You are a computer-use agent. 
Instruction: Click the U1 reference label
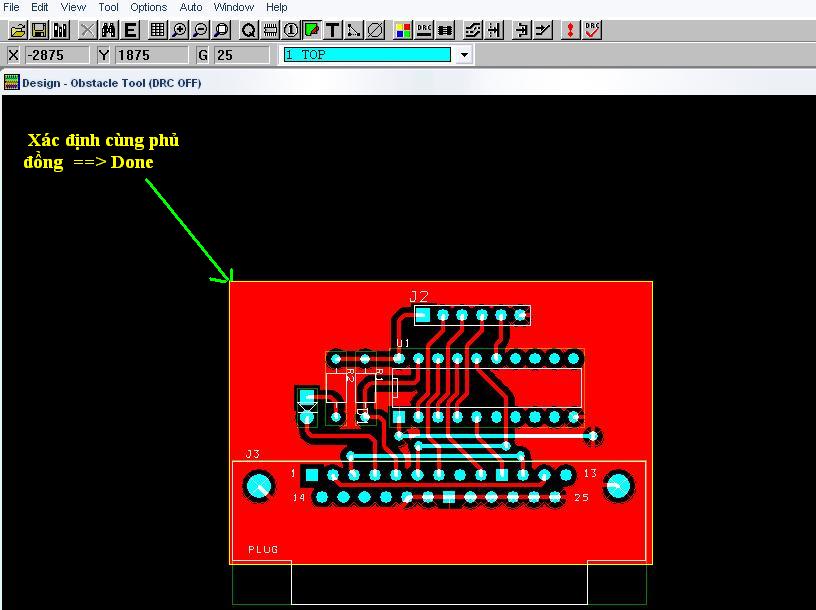(x=403, y=343)
